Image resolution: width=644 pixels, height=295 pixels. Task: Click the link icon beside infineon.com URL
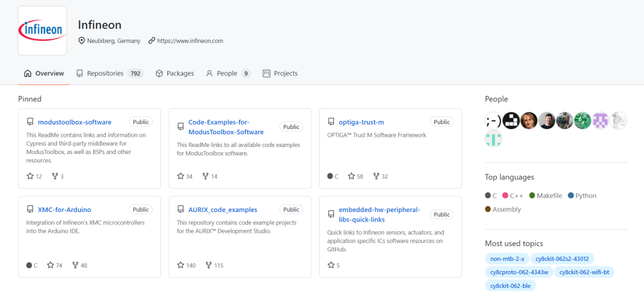[151, 41]
